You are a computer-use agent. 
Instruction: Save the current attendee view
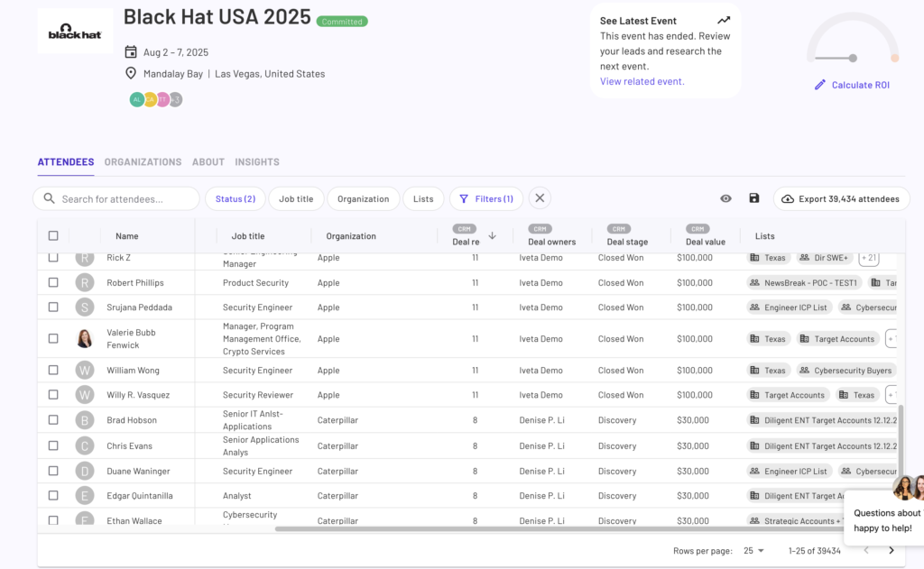(754, 198)
